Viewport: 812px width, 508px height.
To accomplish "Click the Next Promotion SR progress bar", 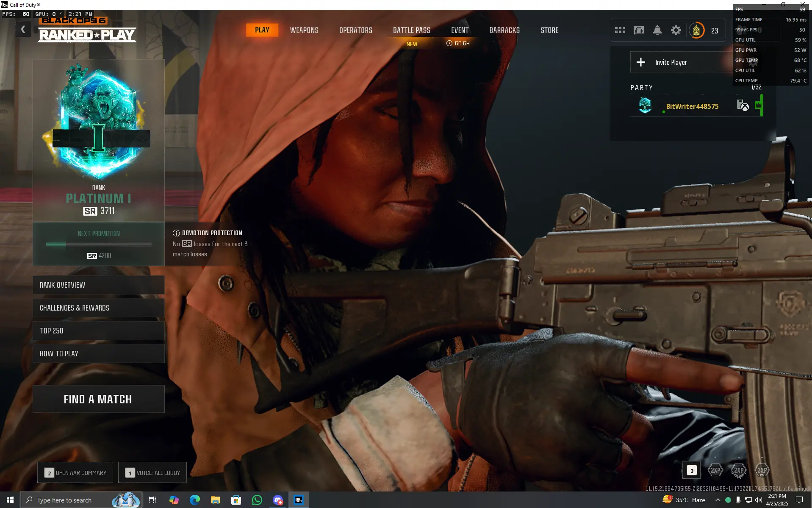I will pos(98,244).
